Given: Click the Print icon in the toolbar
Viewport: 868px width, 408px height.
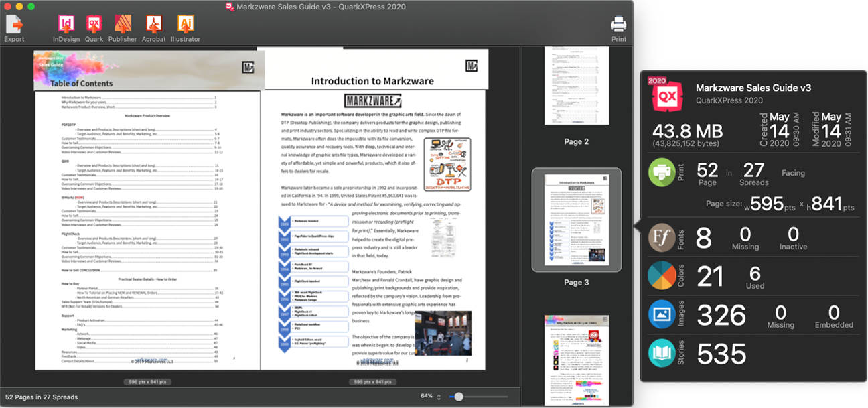Looking at the screenshot, I should 618,23.
